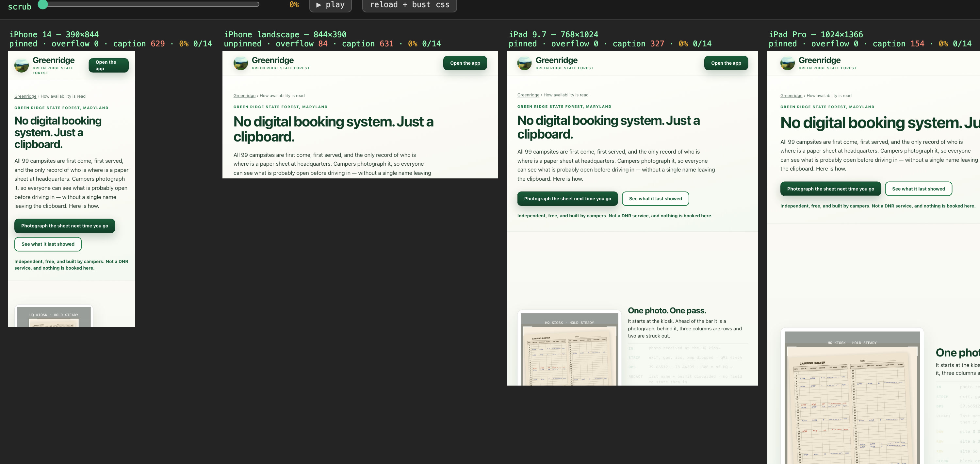Click 'caption 154' status for iPad Pro
Screen dimensions: 980x464
coord(898,44)
